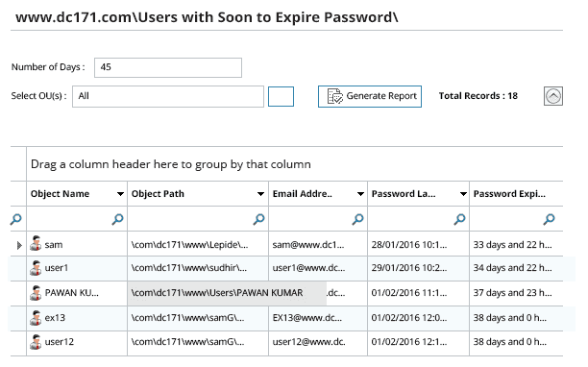
Task: Click the leftmost filter-row search icon
Action: tap(15, 219)
